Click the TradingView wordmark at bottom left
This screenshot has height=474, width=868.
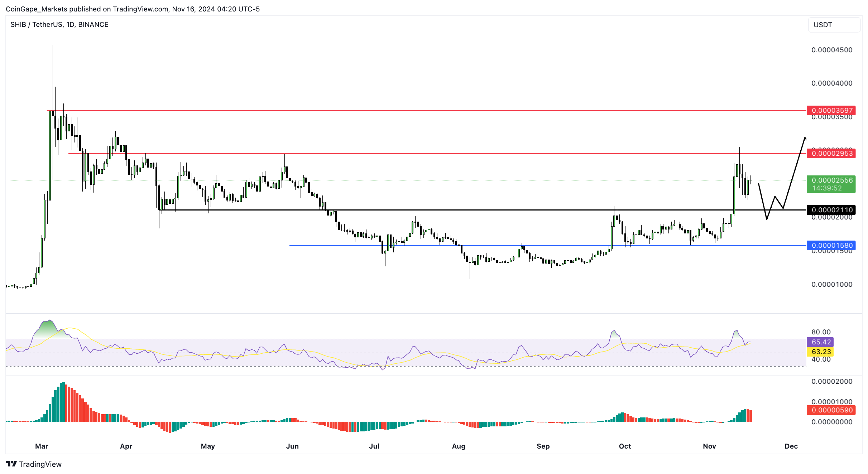(x=40, y=464)
